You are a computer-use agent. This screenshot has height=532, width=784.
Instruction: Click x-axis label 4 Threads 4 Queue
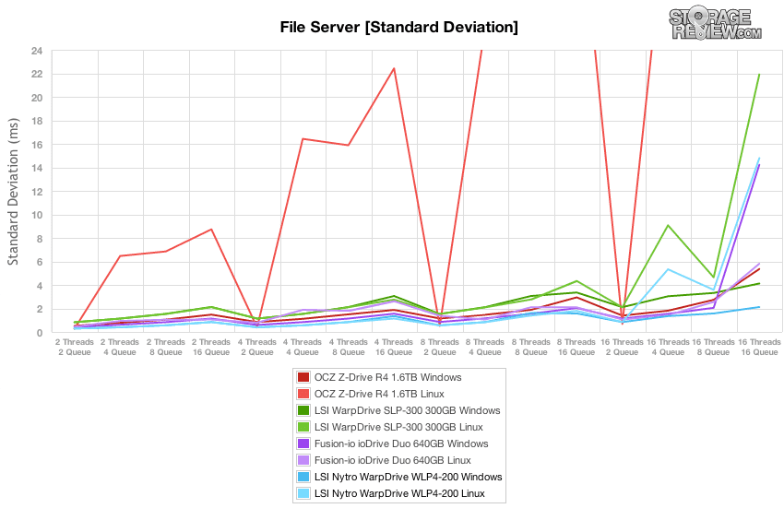tap(303, 347)
